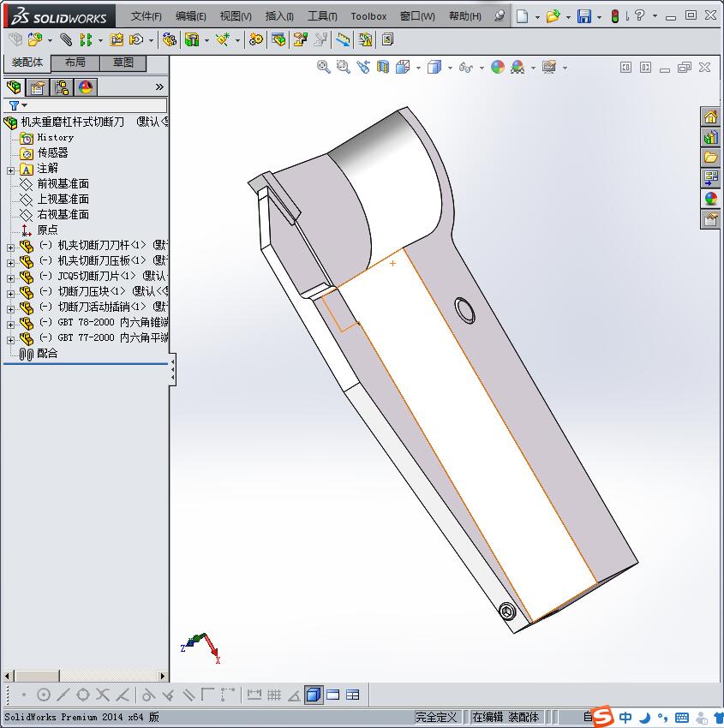Expand the 切断刀活动插销<1> component

coord(10,309)
